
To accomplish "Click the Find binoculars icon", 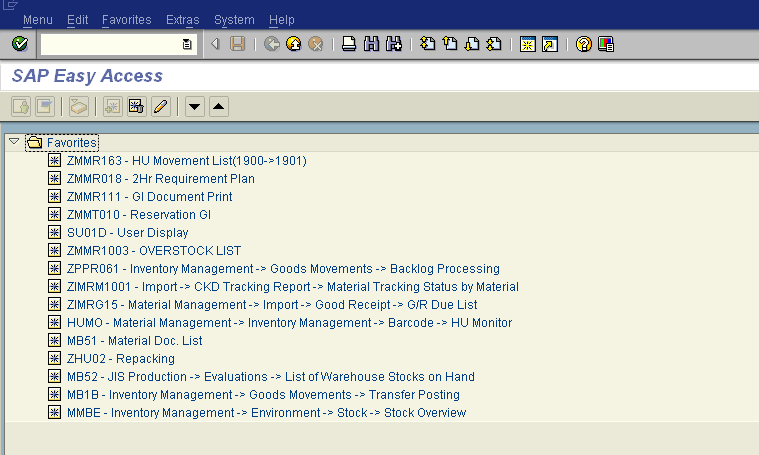I will pos(371,44).
